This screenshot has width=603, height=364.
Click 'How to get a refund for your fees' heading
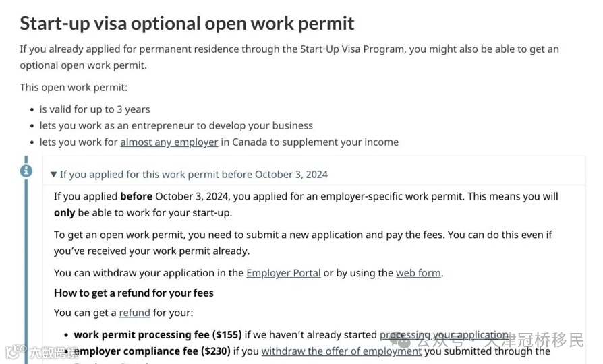point(134,293)
